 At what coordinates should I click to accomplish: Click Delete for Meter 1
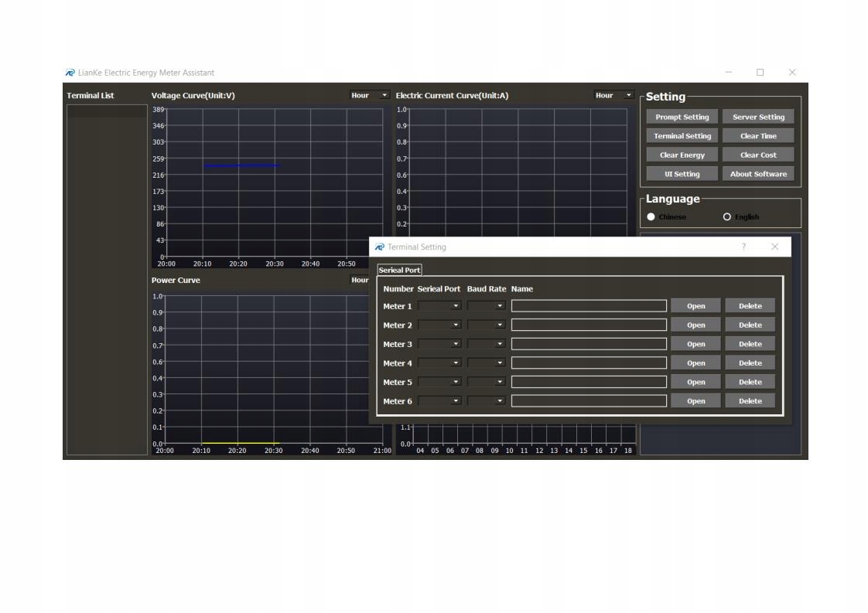coord(750,306)
